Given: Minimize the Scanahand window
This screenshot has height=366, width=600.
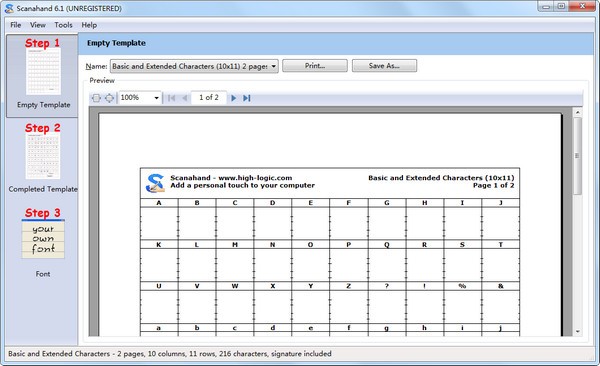Looking at the screenshot, I should coord(546,6).
